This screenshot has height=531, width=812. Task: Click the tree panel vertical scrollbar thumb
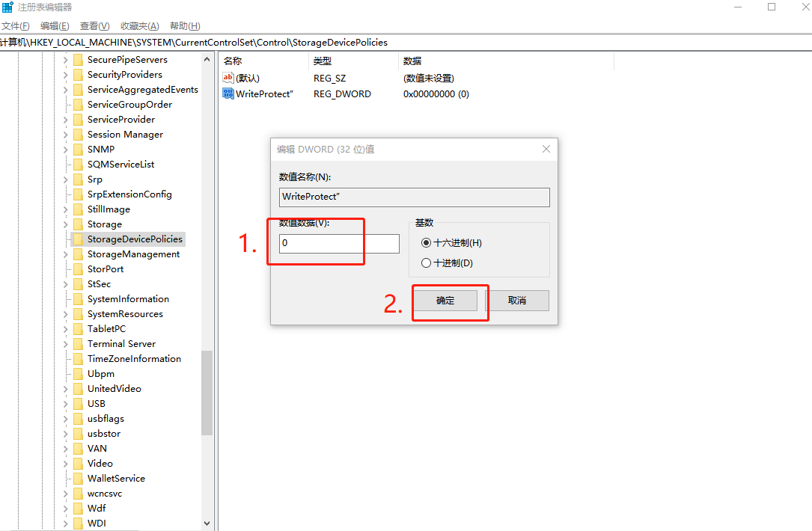(x=207, y=393)
